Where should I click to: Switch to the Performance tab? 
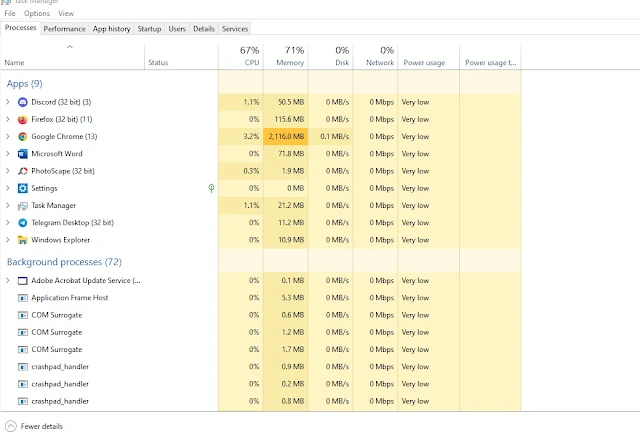pos(64,29)
